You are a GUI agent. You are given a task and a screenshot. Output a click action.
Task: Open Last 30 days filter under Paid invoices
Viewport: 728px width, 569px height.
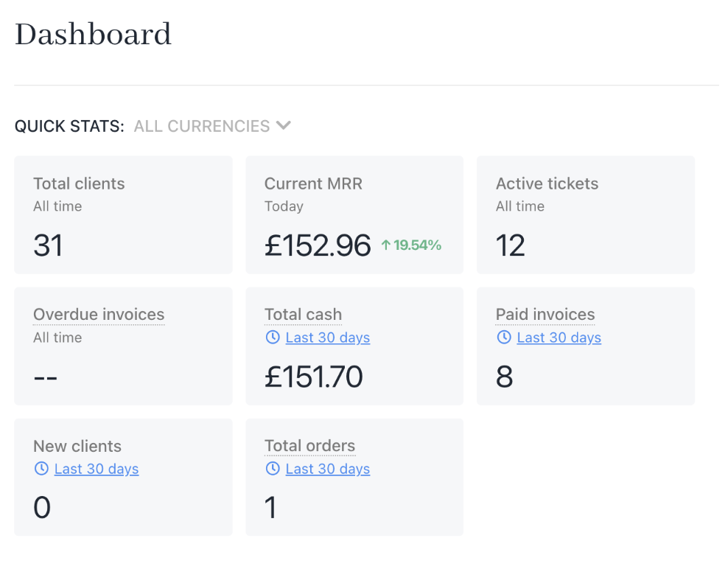[x=559, y=338]
